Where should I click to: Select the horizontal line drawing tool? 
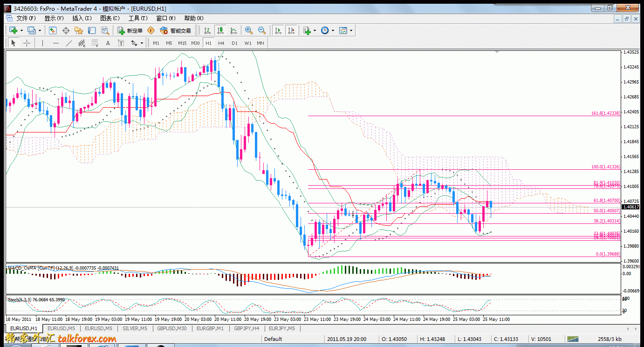tap(55, 43)
